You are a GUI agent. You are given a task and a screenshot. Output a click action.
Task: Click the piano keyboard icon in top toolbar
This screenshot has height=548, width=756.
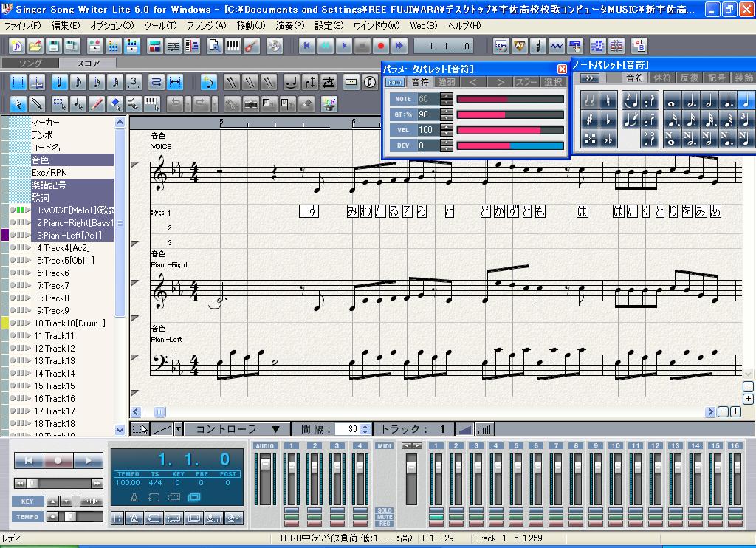(x=233, y=46)
